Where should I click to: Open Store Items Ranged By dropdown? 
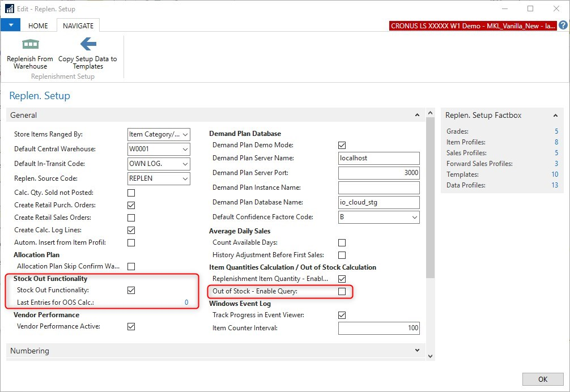coord(185,135)
